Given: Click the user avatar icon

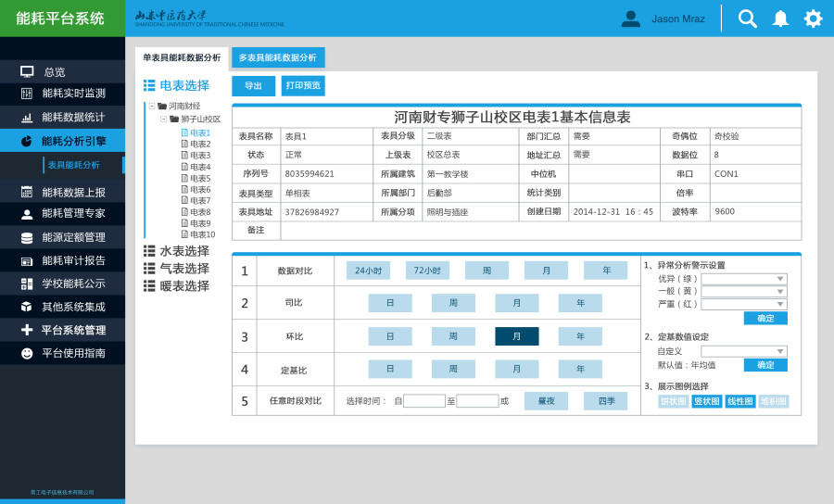Looking at the screenshot, I should tap(631, 19).
